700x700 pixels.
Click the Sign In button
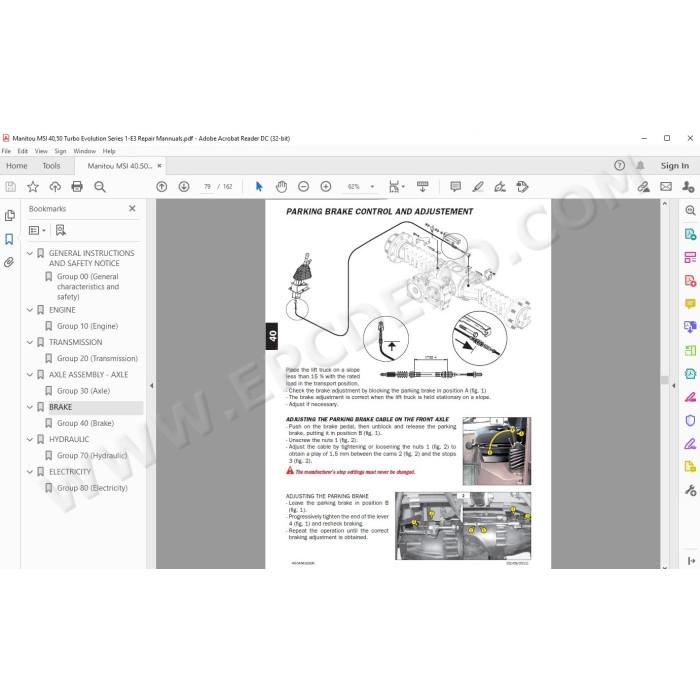pos(675,166)
